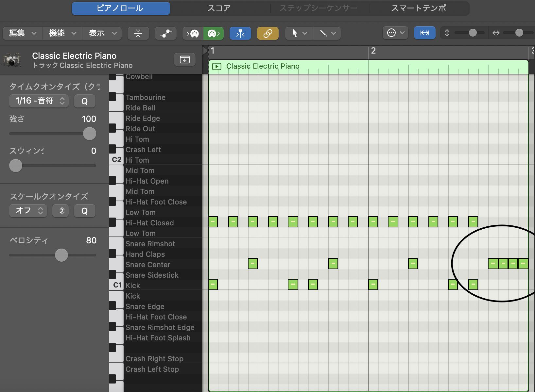Open the pencil tool menu

tap(327, 33)
